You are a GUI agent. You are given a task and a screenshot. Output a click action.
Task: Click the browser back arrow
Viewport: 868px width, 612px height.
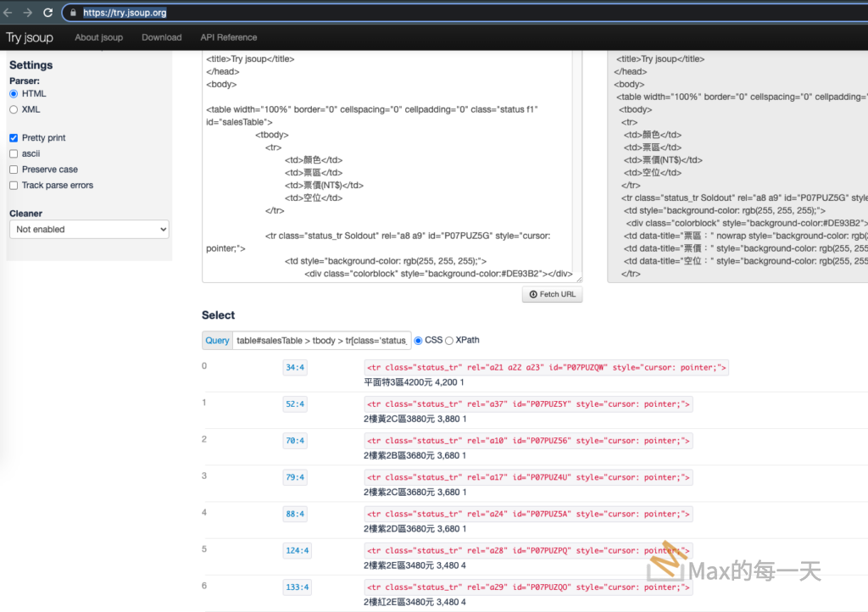[8, 13]
